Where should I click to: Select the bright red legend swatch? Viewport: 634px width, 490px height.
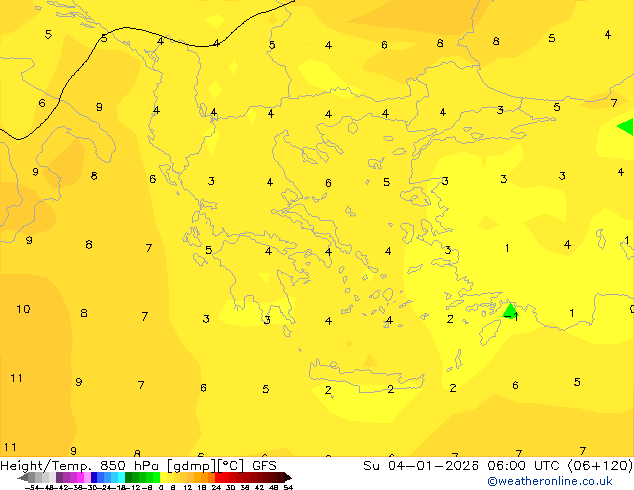(218, 477)
